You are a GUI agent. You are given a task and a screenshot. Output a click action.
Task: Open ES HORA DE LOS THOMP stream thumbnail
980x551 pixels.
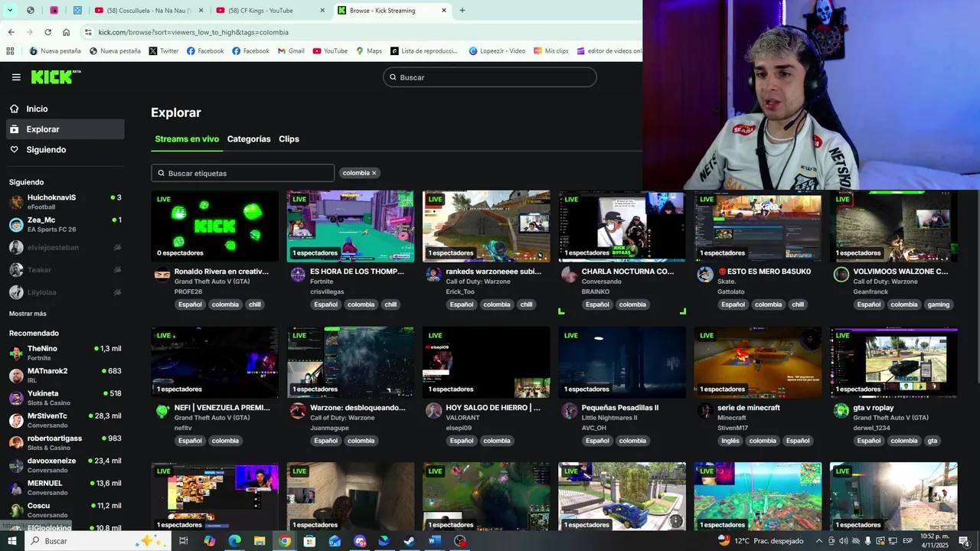click(351, 227)
